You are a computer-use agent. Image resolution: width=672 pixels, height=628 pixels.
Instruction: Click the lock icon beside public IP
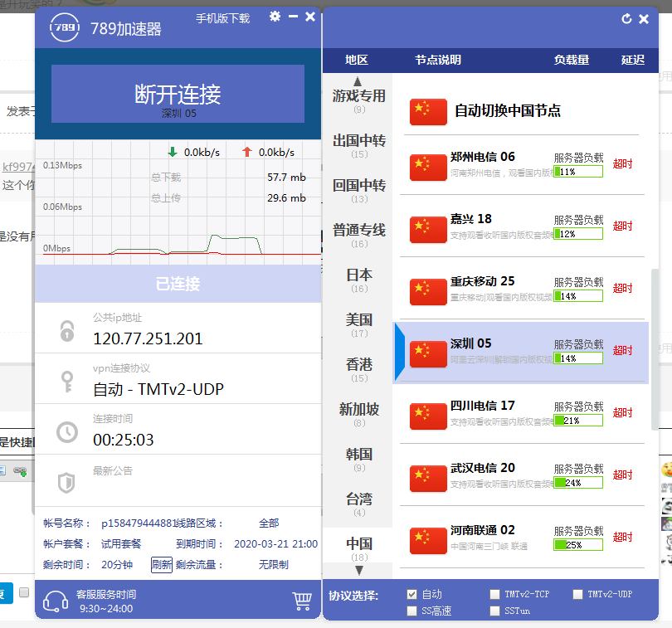coord(67,331)
